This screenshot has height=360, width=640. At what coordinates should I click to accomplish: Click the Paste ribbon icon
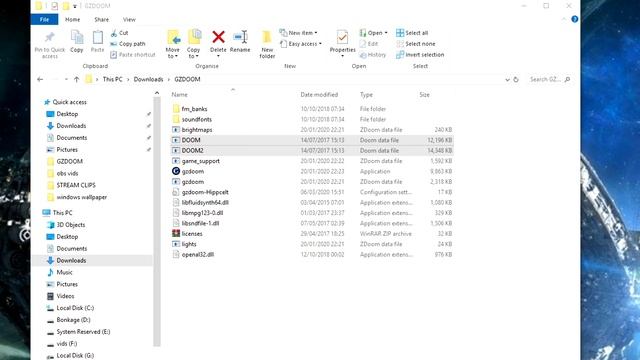(x=98, y=38)
